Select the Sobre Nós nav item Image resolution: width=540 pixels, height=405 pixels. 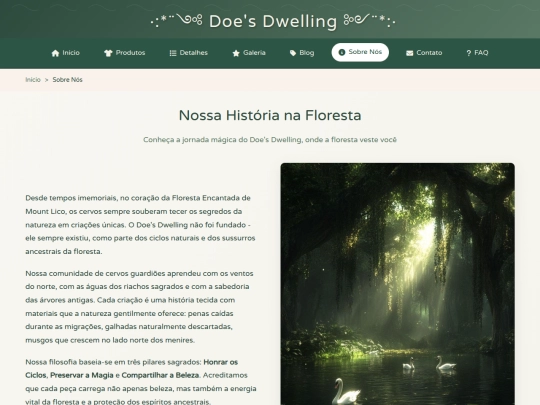click(x=360, y=52)
